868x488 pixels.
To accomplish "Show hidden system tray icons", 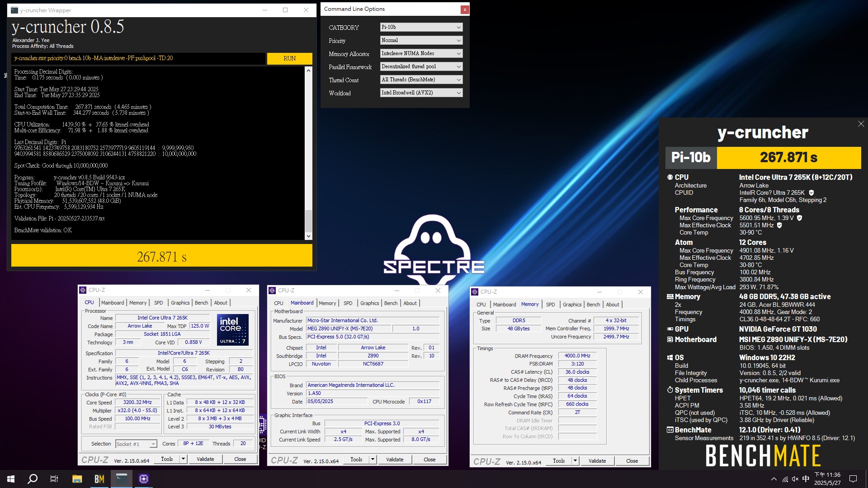I will 774,479.
